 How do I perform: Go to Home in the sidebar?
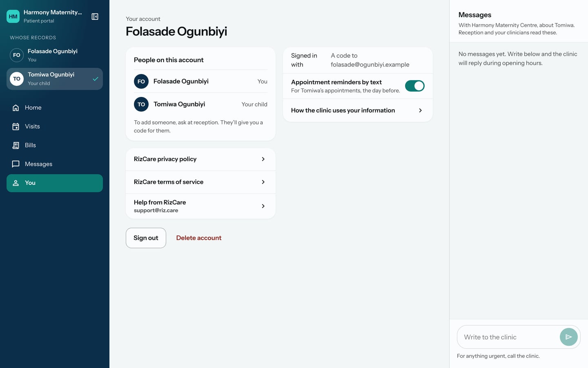pyautogui.click(x=55, y=108)
